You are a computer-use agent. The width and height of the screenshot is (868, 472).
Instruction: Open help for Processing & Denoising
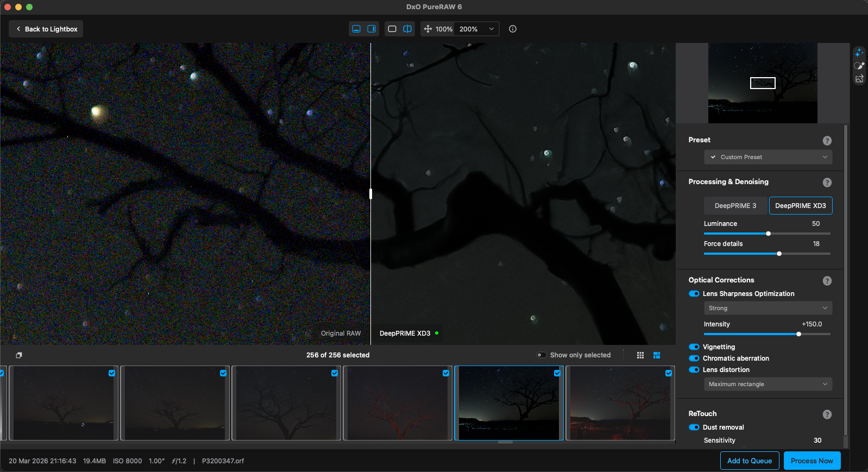[827, 182]
